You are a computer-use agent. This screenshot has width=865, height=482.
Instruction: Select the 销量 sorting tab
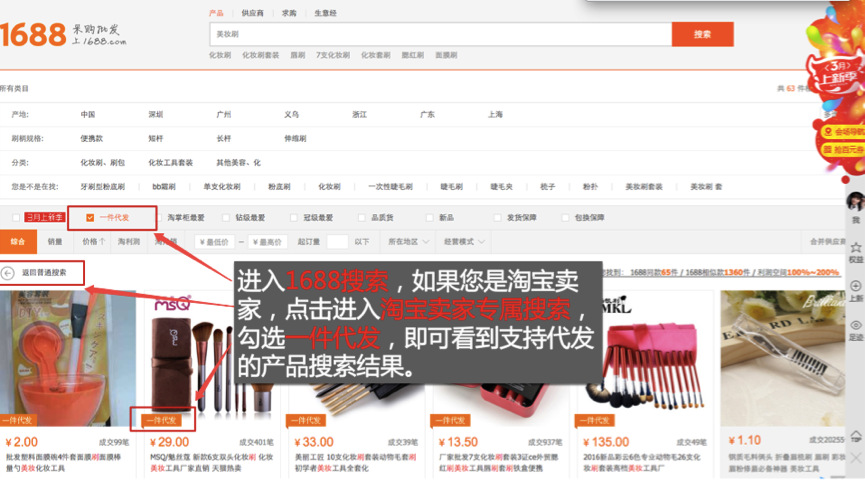(x=55, y=241)
